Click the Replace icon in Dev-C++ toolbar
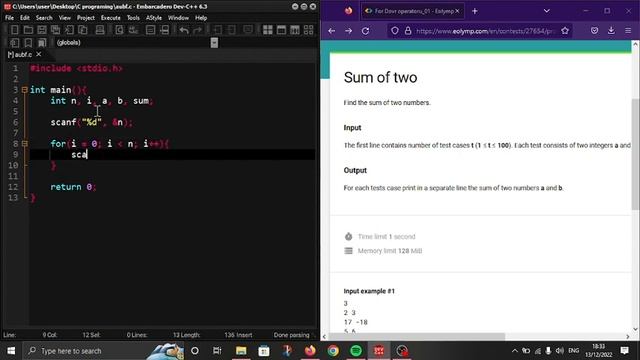The width and height of the screenshot is (640, 360). [133, 30]
